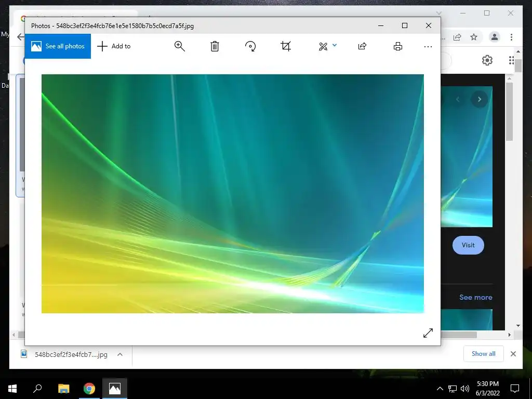Toggle full screen with diagonal arrows icon
532x399 pixels.
(428, 333)
